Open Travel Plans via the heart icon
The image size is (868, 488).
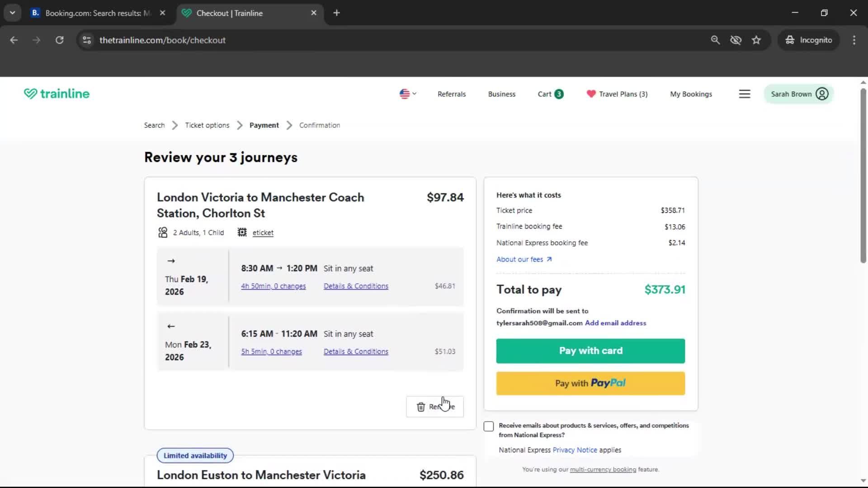pos(591,94)
